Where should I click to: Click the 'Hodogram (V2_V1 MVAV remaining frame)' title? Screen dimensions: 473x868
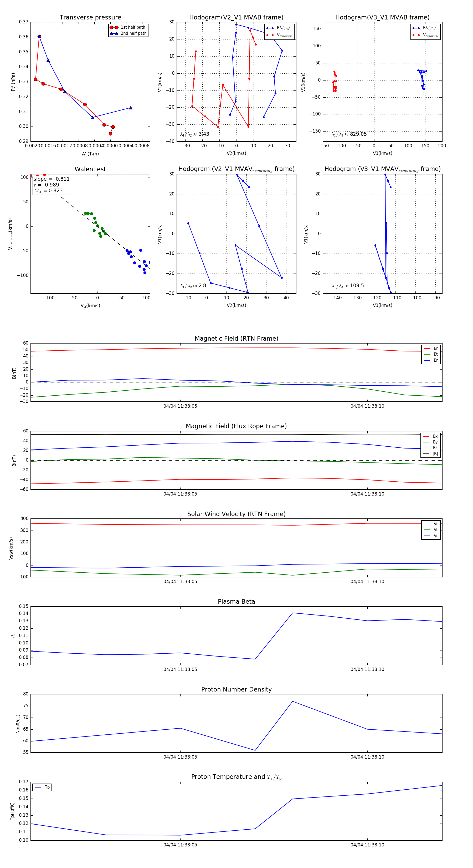click(236, 169)
